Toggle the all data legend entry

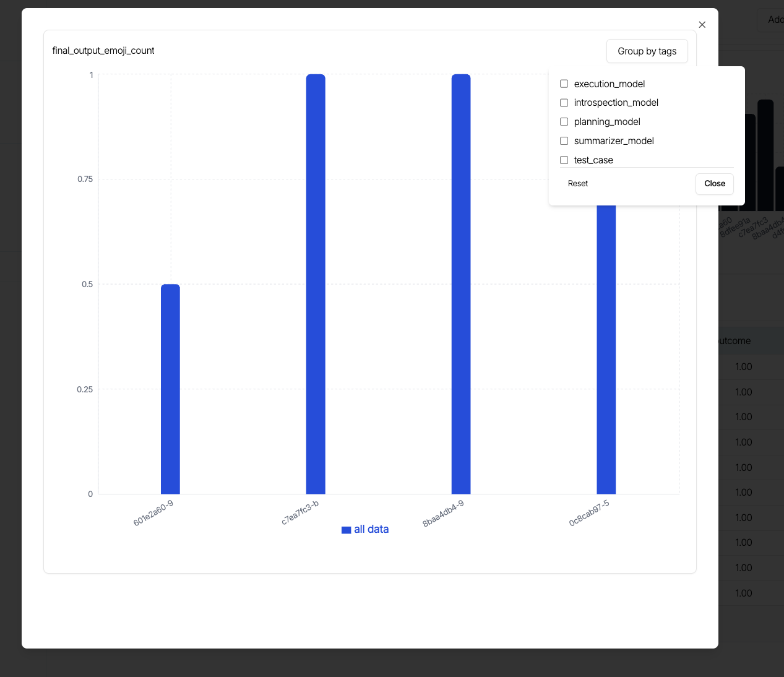[x=365, y=529]
